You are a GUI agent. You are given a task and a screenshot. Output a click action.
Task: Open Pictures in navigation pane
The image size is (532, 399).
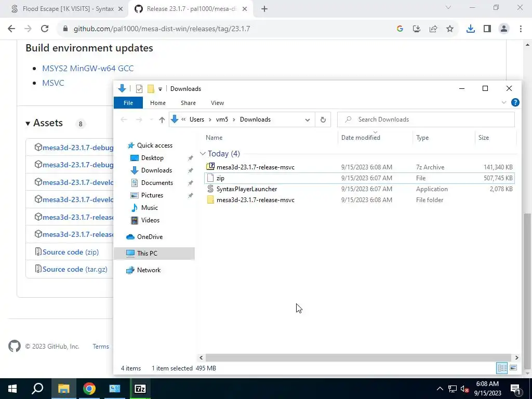coord(152,195)
